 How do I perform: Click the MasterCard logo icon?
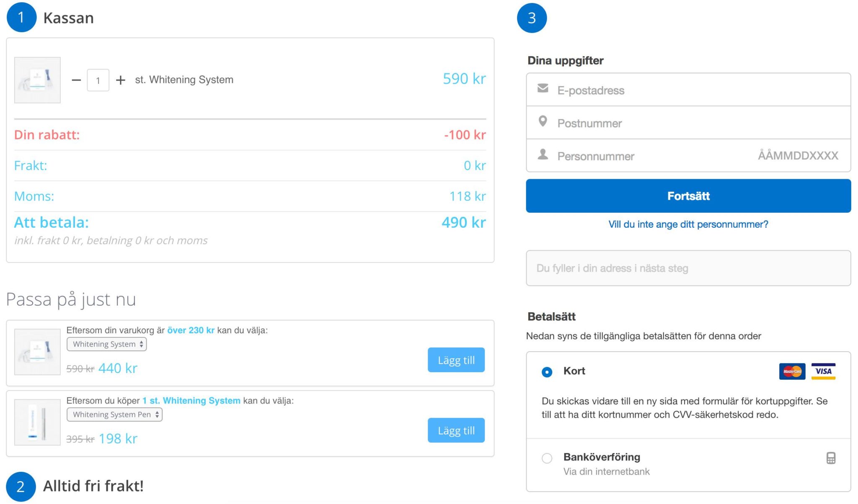tap(792, 371)
